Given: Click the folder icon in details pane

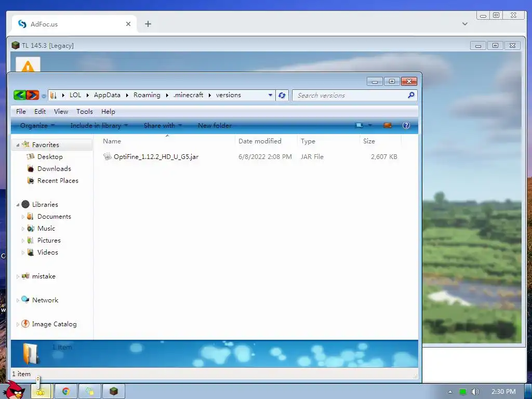Looking at the screenshot, I should (x=31, y=354).
